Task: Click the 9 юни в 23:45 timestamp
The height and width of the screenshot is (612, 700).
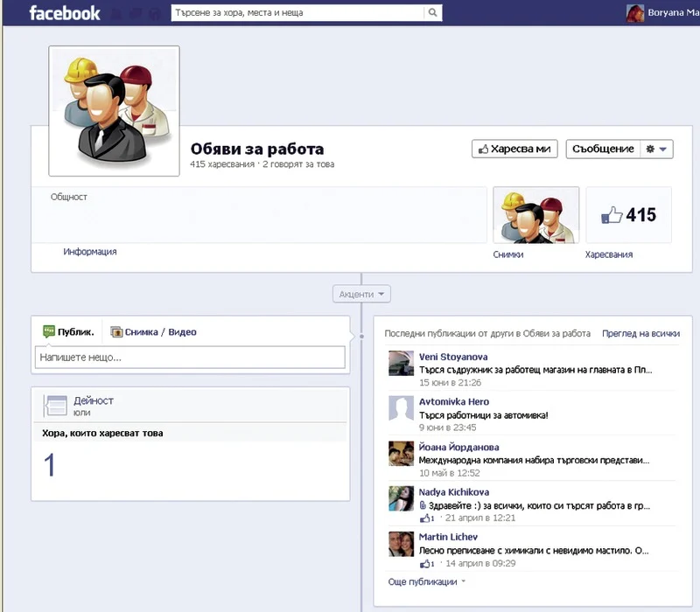Action: (x=447, y=428)
